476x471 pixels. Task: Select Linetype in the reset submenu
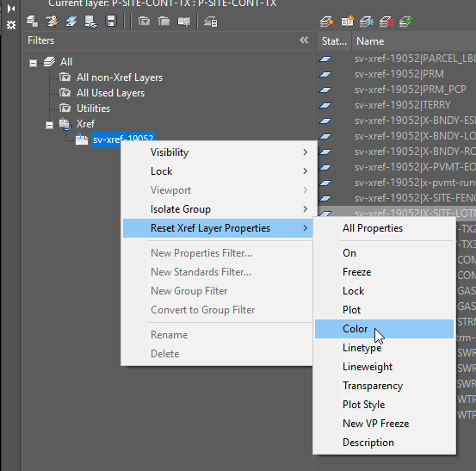(x=384, y=348)
